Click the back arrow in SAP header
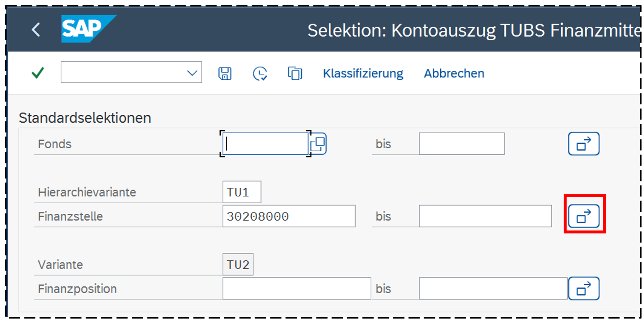Screen dimensions: 644x322 [x=36, y=30]
